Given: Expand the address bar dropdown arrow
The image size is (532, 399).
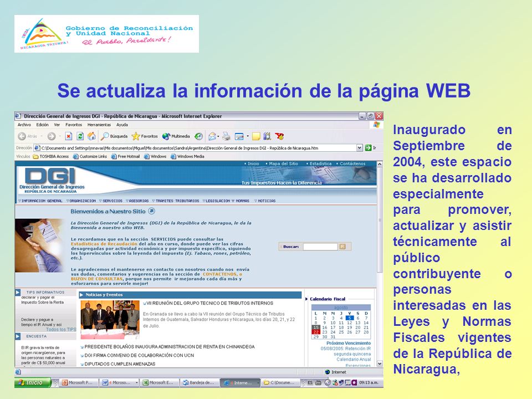Looking at the screenshot, I should (360, 147).
